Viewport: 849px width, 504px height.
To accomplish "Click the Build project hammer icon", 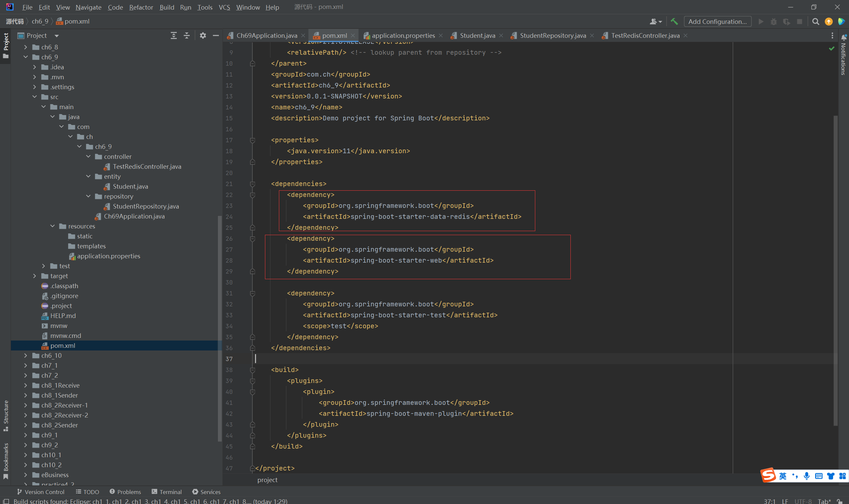I will coord(674,22).
